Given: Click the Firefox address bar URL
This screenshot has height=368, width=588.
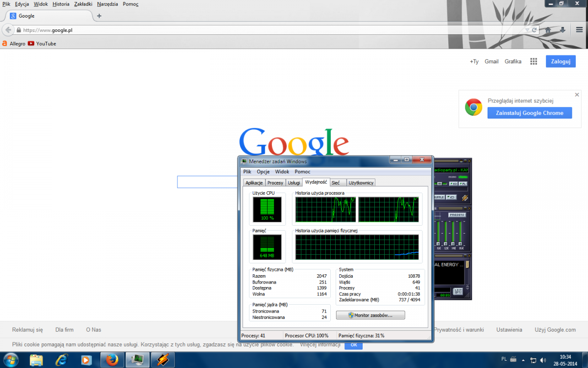Looking at the screenshot, I should [x=48, y=30].
